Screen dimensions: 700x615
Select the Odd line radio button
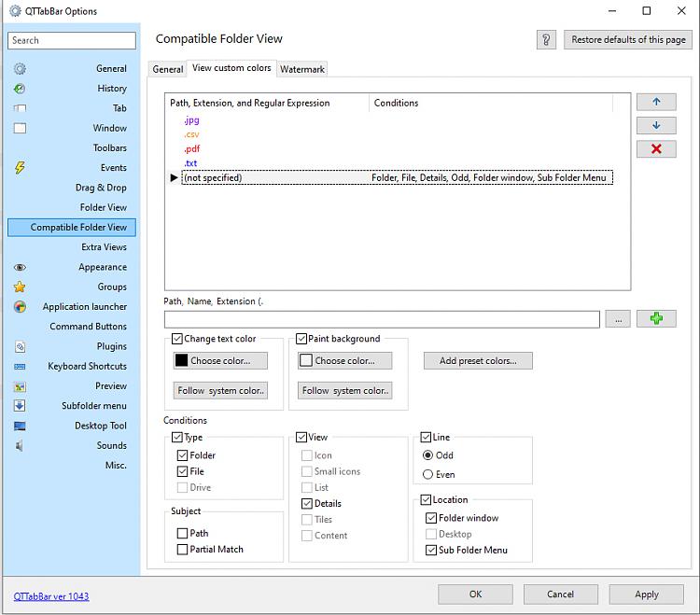(x=427, y=455)
